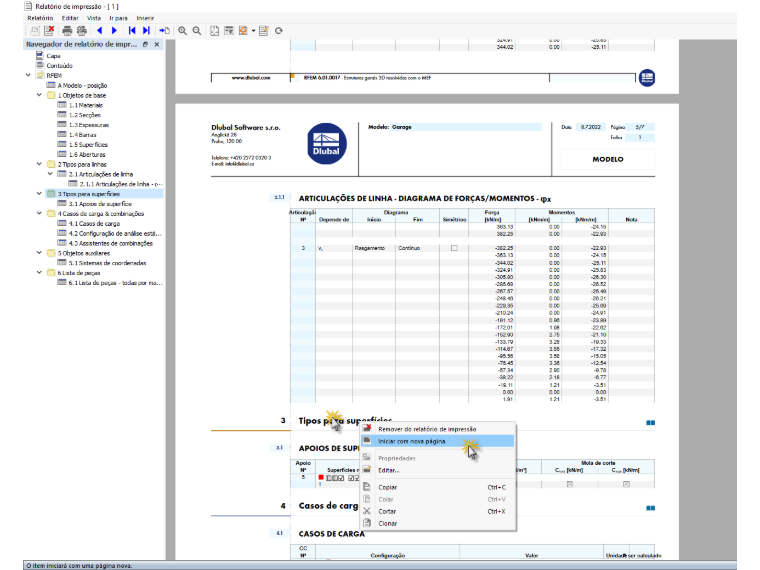Click the go-to-page icon with arrow

164,31
